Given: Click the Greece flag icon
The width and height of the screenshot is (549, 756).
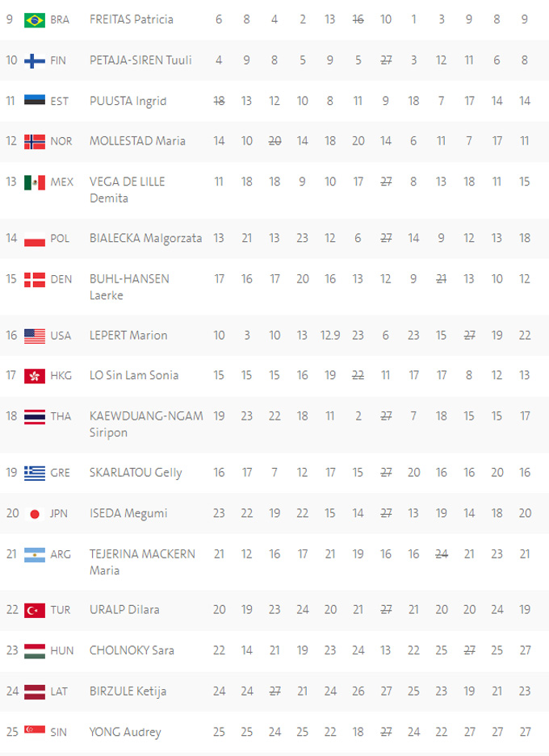Looking at the screenshot, I should (35, 473).
